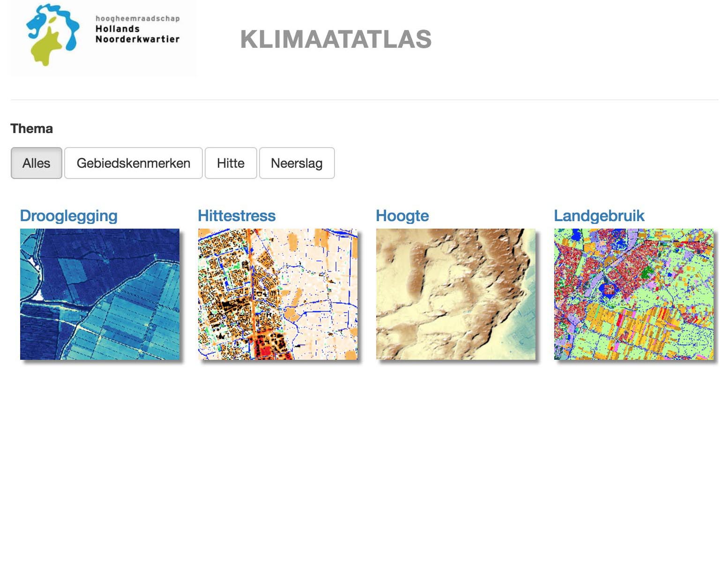Filter by Neerslag theme

297,163
